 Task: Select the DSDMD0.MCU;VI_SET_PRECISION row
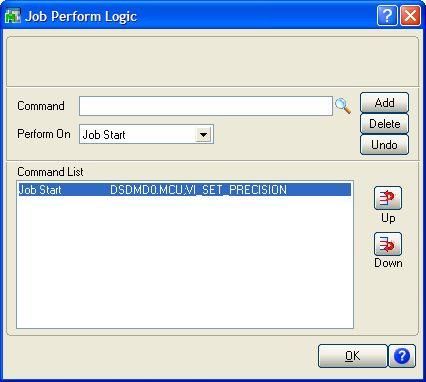184,190
